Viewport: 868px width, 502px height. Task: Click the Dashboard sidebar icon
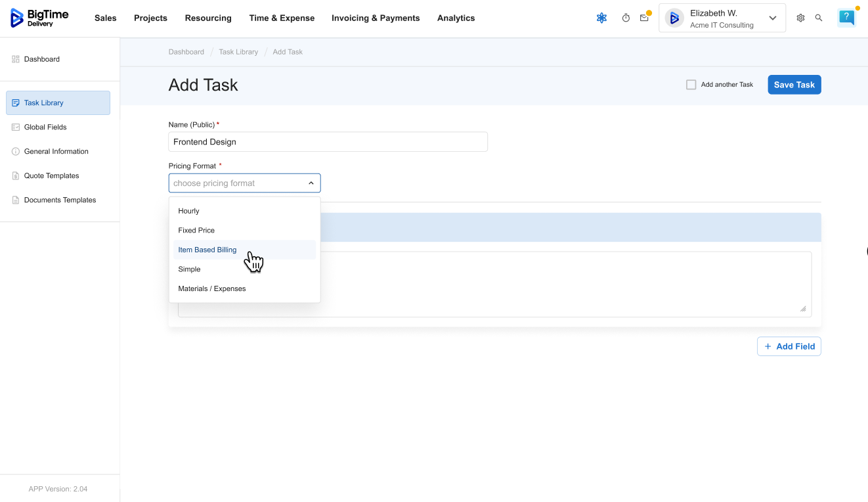pyautogui.click(x=16, y=59)
